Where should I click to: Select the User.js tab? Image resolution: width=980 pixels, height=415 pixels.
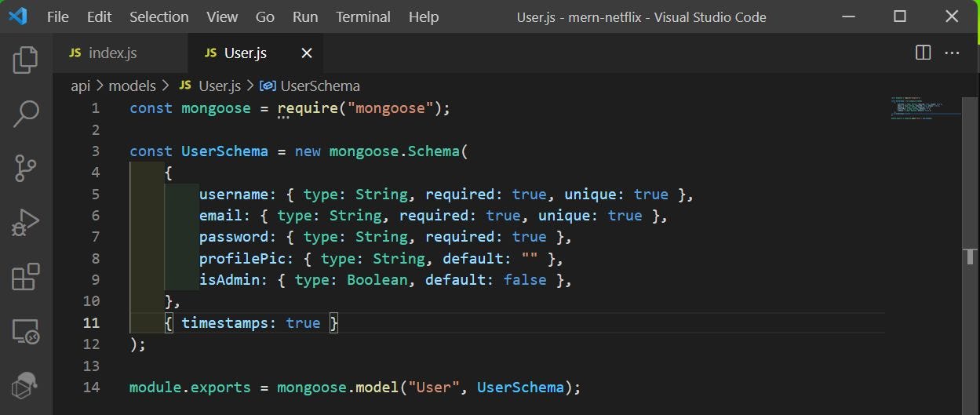[x=256, y=53]
